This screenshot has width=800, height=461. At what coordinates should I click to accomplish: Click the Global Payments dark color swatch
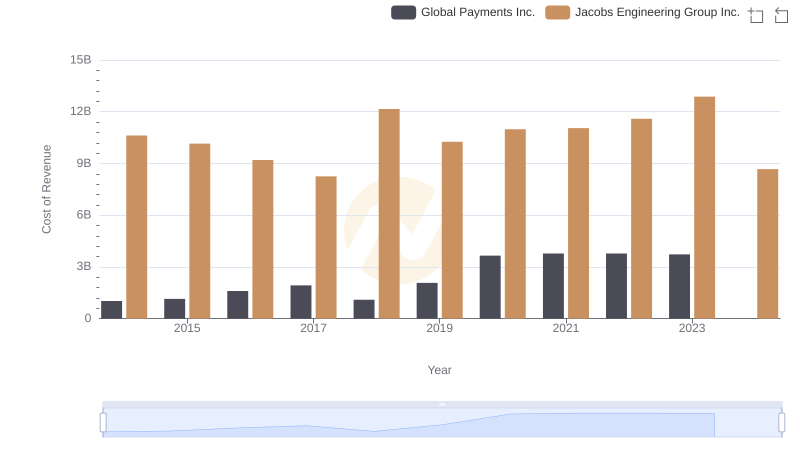coord(404,12)
